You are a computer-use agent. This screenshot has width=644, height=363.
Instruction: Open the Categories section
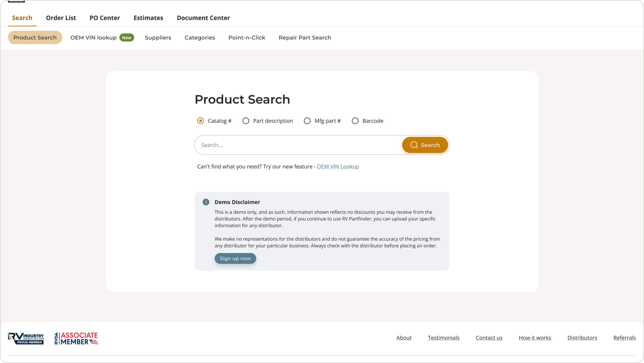pos(200,37)
